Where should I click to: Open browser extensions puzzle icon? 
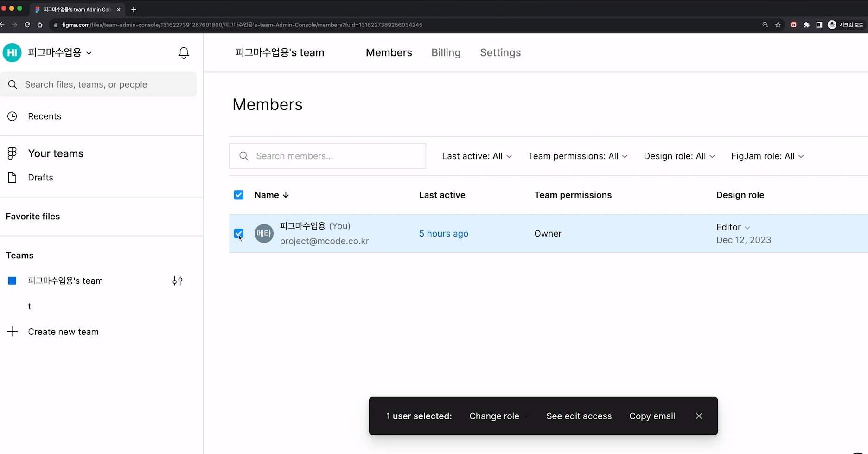click(806, 25)
